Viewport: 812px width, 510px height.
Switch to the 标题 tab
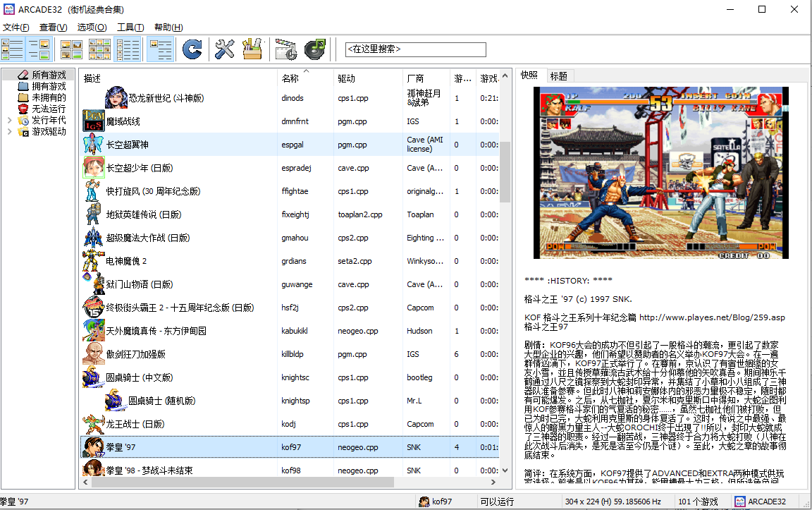click(x=558, y=76)
